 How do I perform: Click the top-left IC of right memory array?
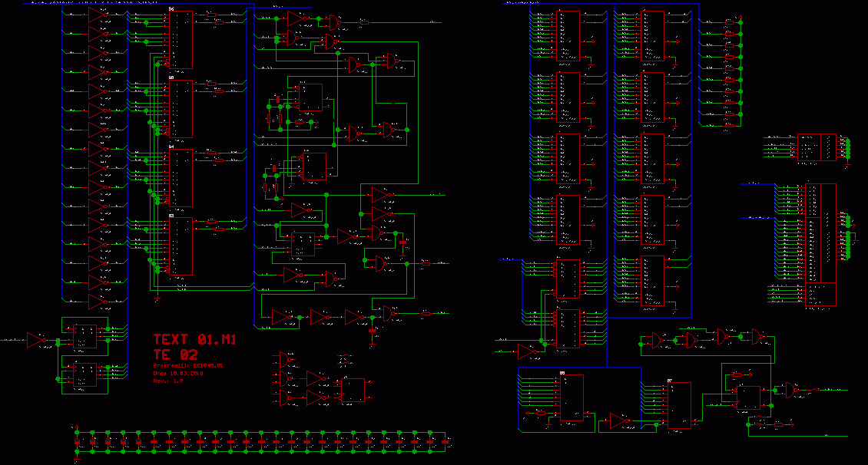(x=568, y=36)
